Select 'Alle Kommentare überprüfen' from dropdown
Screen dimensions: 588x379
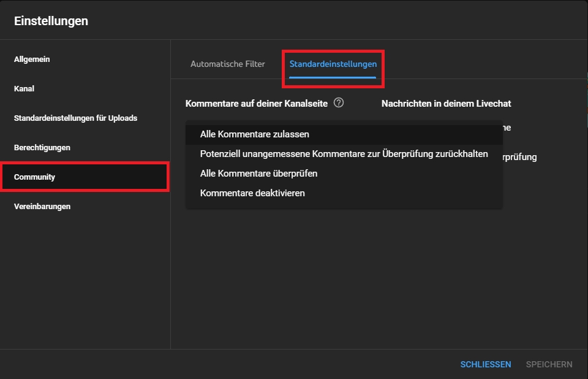pyautogui.click(x=258, y=174)
